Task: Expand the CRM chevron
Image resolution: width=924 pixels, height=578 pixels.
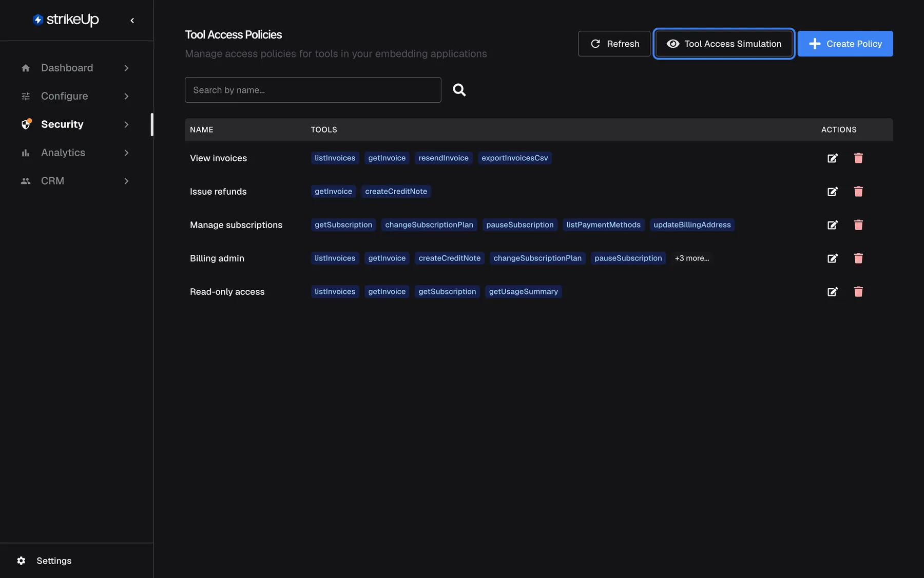Action: [126, 181]
